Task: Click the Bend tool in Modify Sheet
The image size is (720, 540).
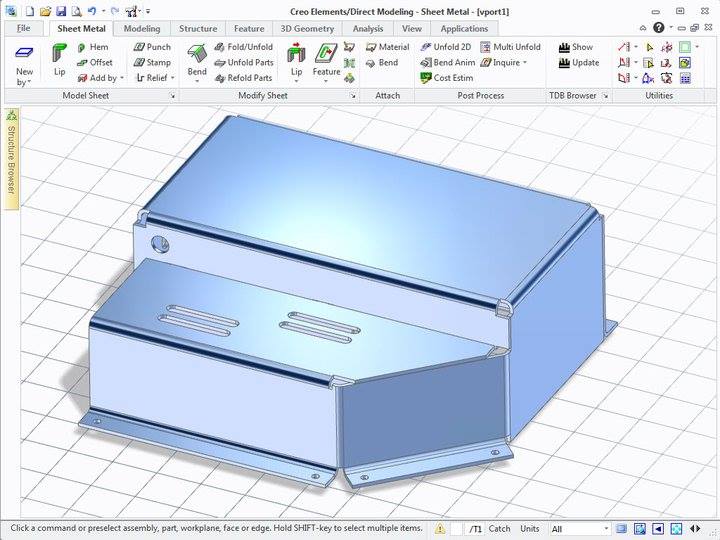Action: [x=197, y=60]
